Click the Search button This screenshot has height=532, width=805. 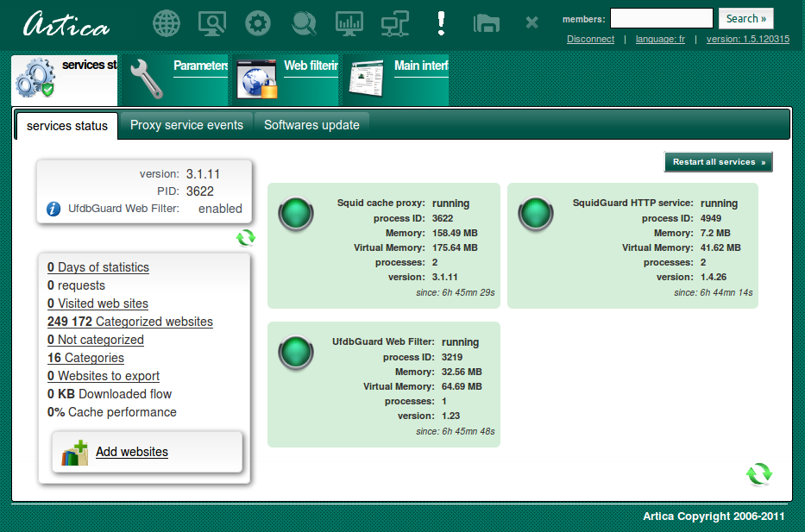745,18
